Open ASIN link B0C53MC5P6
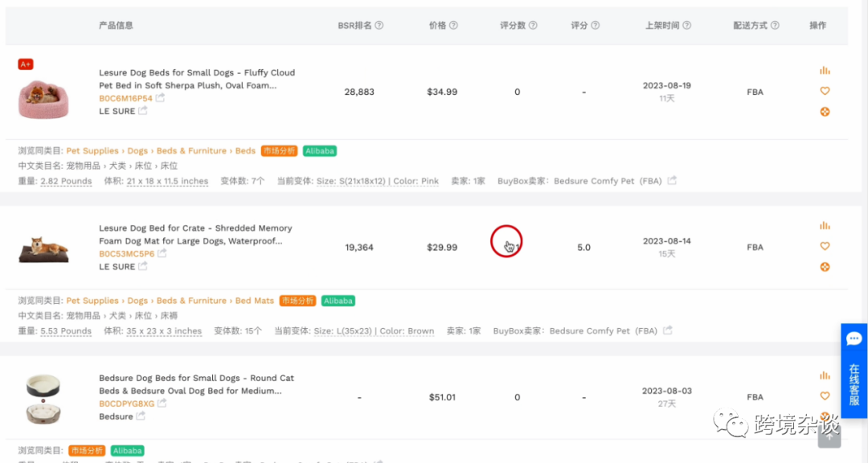The image size is (868, 463). [x=127, y=254]
